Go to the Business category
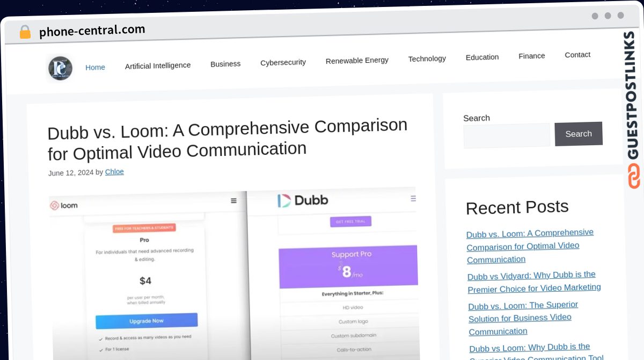The width and height of the screenshot is (644, 360). click(x=225, y=64)
